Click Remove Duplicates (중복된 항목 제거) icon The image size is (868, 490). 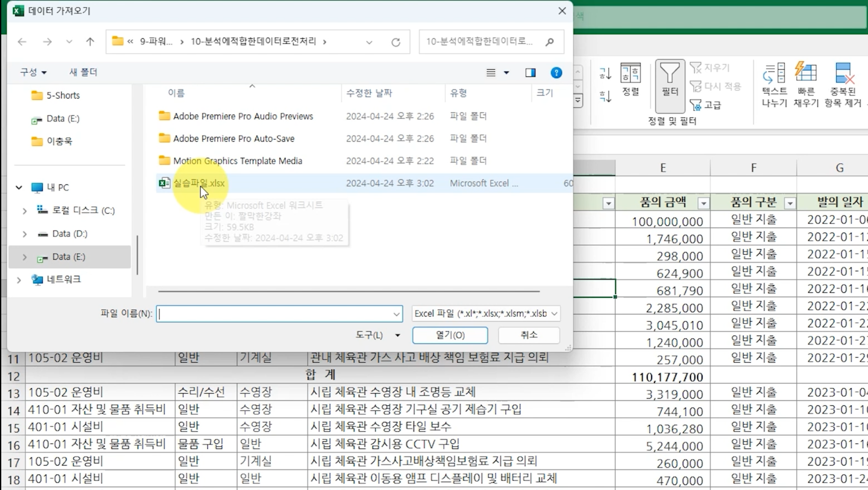click(x=843, y=74)
